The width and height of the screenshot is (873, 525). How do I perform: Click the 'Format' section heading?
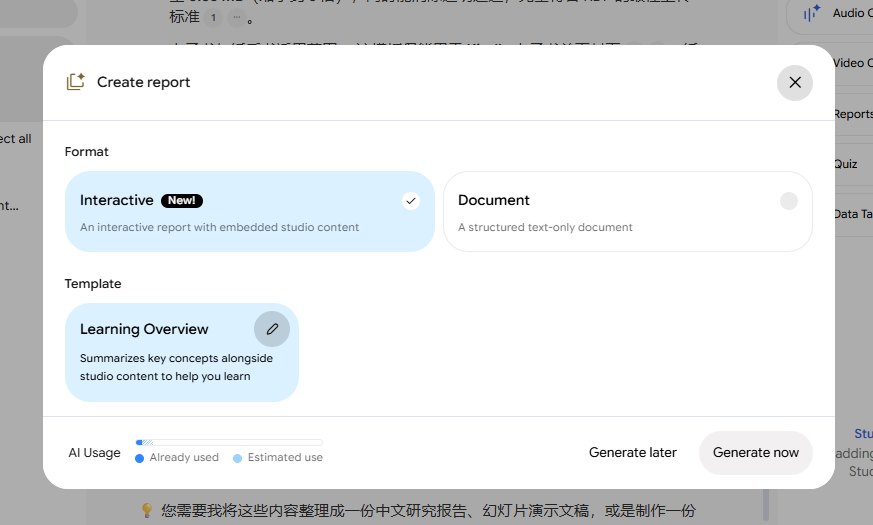coord(86,151)
